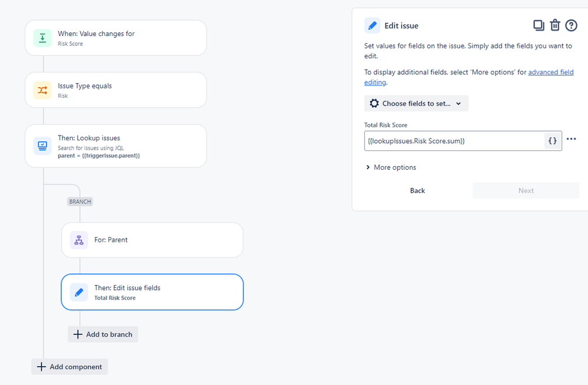Open three-dot menu beside Total Risk Score
Viewport: 588px width, 385px height.
point(571,139)
